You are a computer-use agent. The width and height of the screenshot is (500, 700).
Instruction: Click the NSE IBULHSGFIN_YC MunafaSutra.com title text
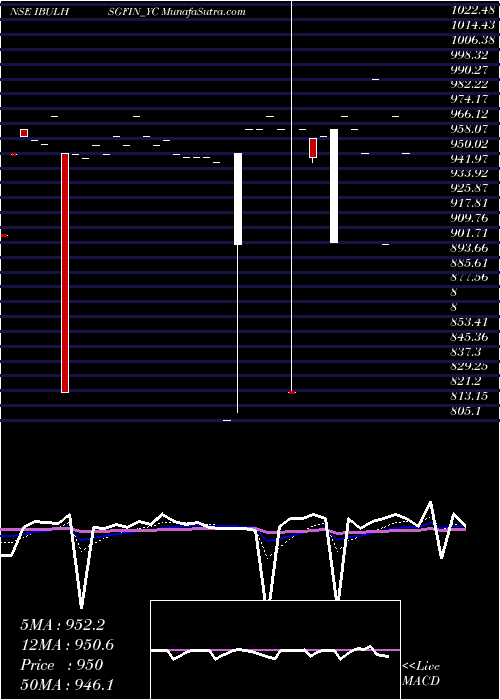tap(128, 12)
